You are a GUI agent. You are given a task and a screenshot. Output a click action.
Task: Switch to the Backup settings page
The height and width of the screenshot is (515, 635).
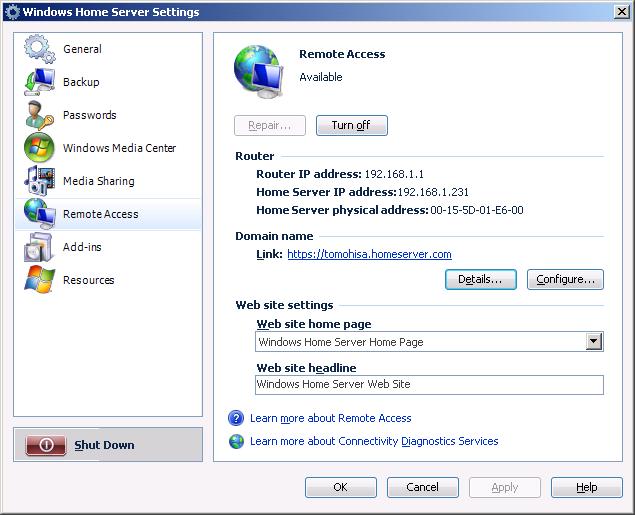coord(108,82)
